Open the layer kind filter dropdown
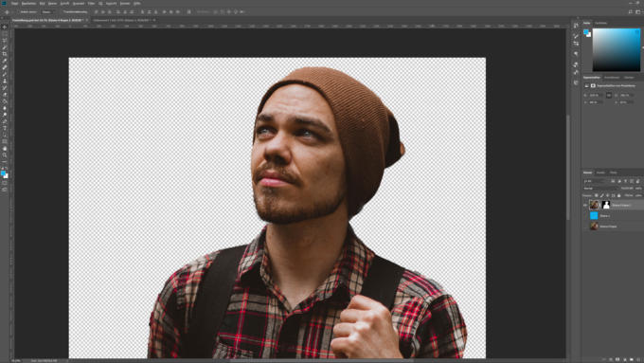 (x=596, y=181)
